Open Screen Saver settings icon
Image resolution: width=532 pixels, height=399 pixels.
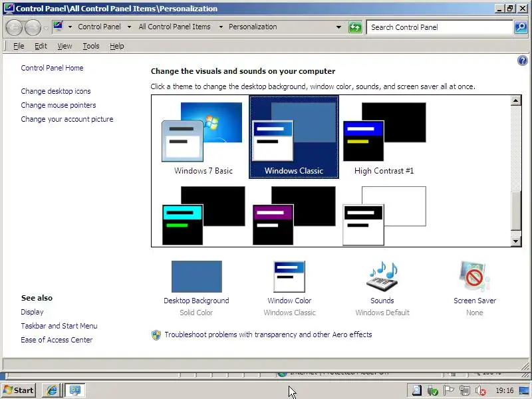pyautogui.click(x=475, y=277)
